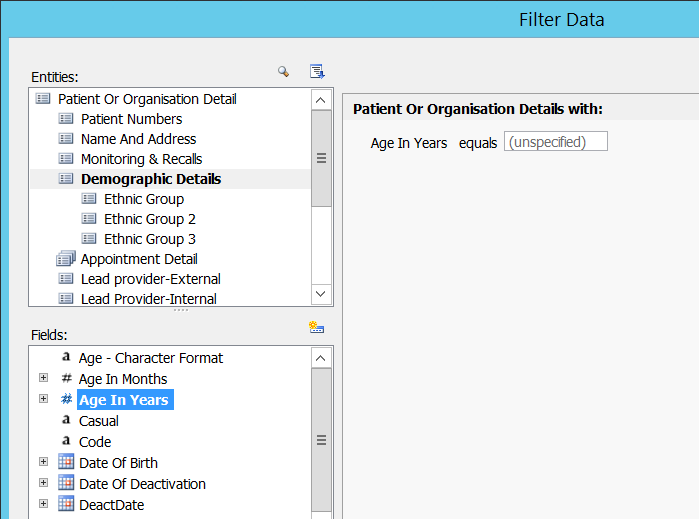The width and height of the screenshot is (699, 519).
Task: Click the magnifier search icon above Entities
Action: tap(284, 71)
